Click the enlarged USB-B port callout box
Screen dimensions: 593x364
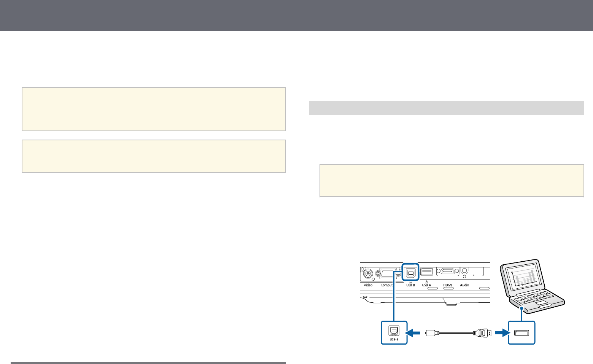(x=394, y=333)
